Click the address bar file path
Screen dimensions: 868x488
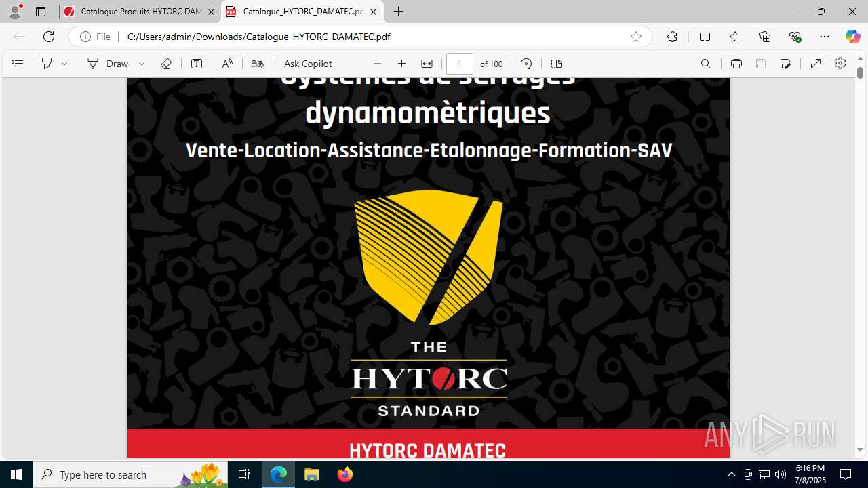(x=258, y=37)
